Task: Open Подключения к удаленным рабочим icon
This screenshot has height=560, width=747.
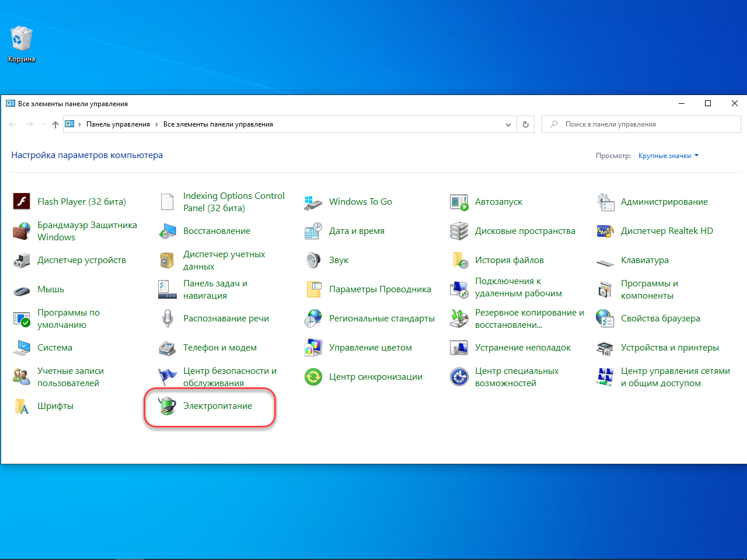Action: click(459, 289)
